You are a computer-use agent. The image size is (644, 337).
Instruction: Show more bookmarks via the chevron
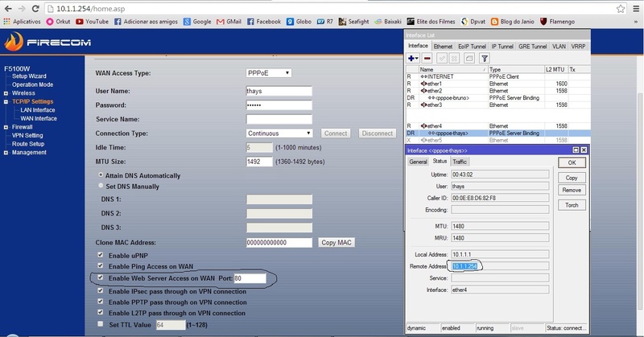636,22
